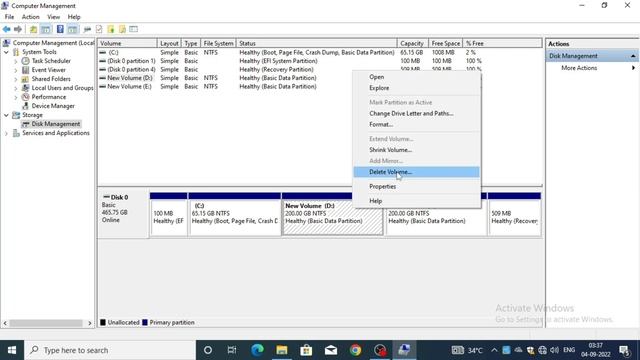Collapse the System Tools node
The image size is (640, 360).
pyautogui.click(x=6, y=52)
